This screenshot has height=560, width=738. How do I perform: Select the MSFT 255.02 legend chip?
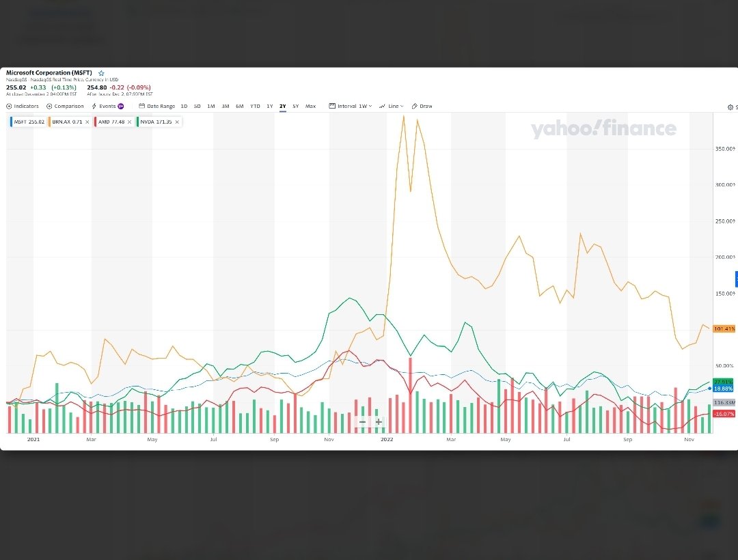28,122
